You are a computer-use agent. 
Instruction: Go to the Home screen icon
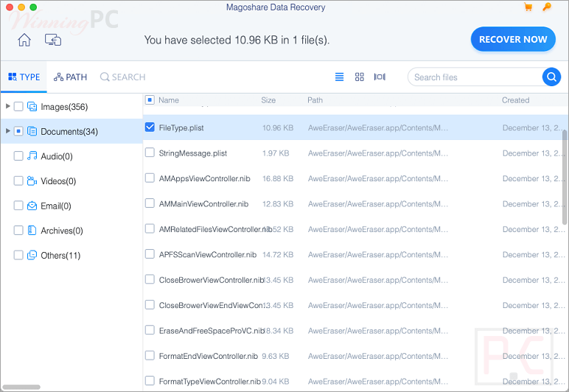click(x=24, y=40)
